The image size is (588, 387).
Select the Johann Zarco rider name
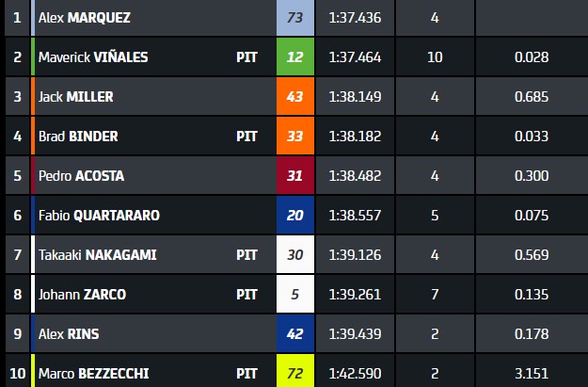click(x=82, y=295)
